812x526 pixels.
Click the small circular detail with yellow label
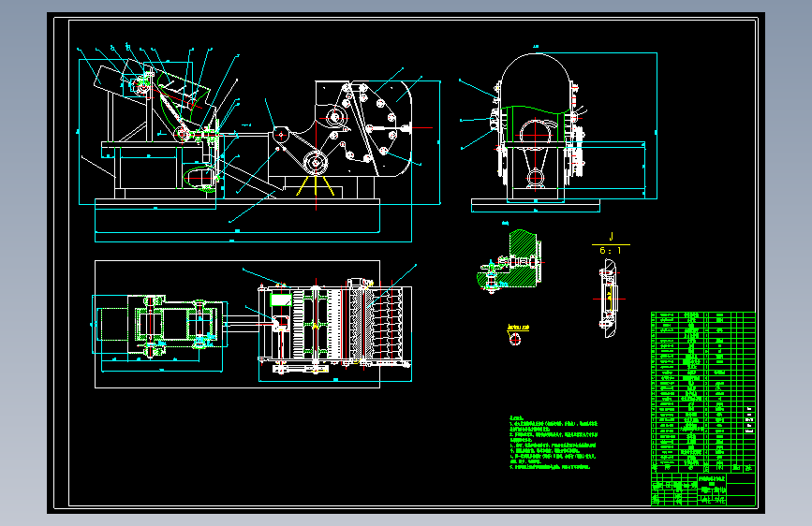click(x=516, y=335)
